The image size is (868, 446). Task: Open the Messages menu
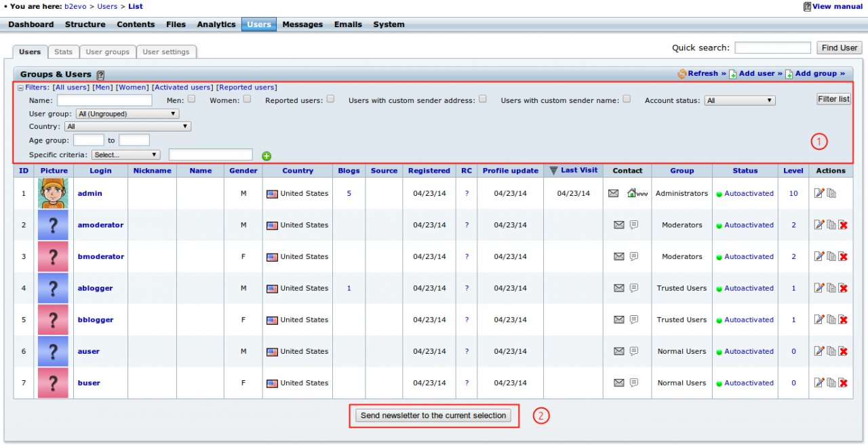click(302, 24)
